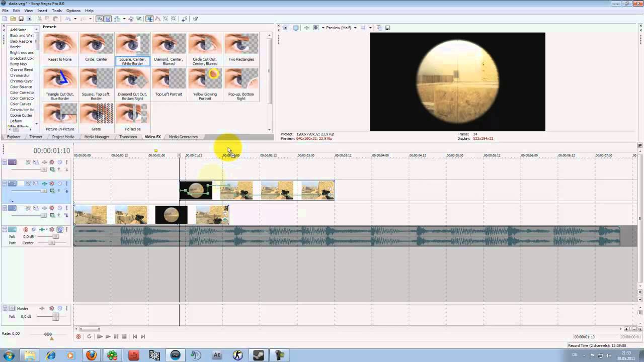Open the Options menu

pyautogui.click(x=73, y=11)
